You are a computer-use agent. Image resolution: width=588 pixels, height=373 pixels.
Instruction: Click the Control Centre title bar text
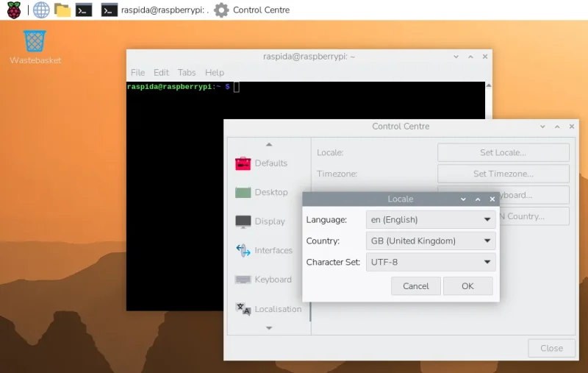click(x=401, y=127)
